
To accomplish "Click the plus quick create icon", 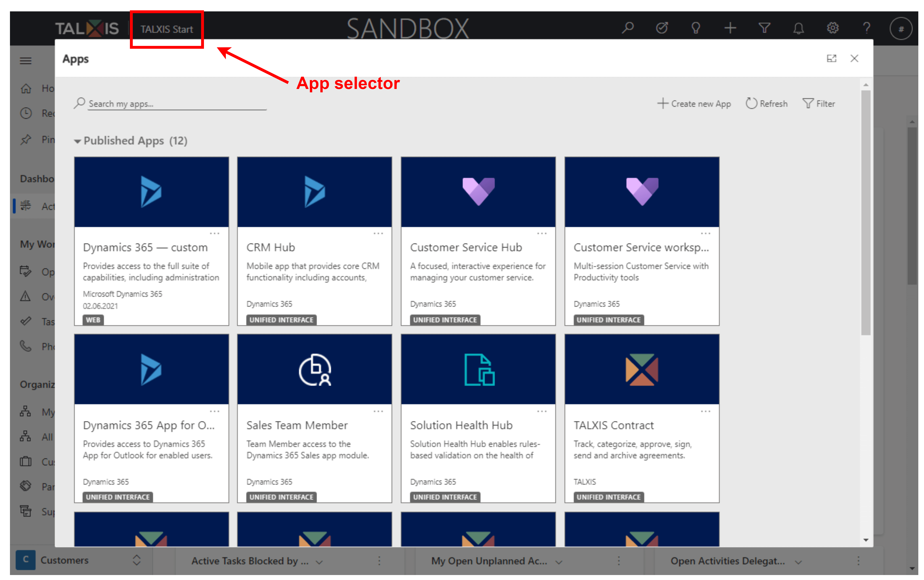I will click(730, 28).
